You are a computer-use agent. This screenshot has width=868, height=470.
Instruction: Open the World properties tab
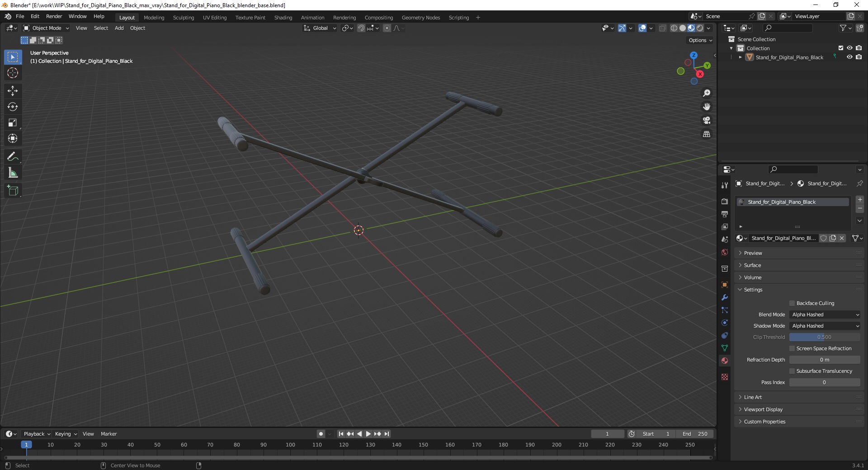pyautogui.click(x=725, y=252)
